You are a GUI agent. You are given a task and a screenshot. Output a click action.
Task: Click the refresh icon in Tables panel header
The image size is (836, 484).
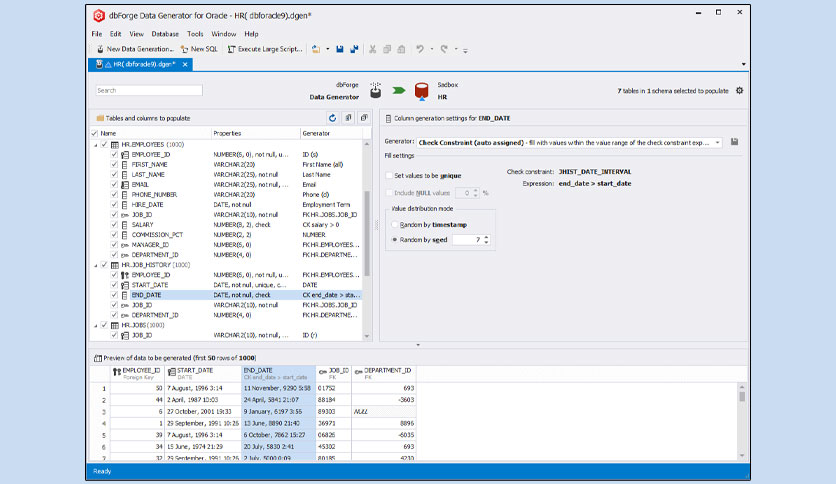pos(333,118)
